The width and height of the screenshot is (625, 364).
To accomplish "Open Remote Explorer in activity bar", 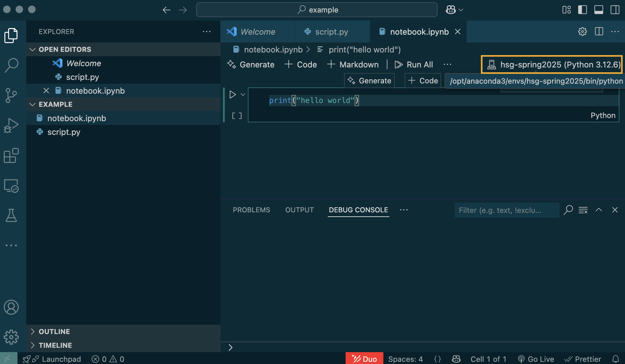I will click(11, 186).
